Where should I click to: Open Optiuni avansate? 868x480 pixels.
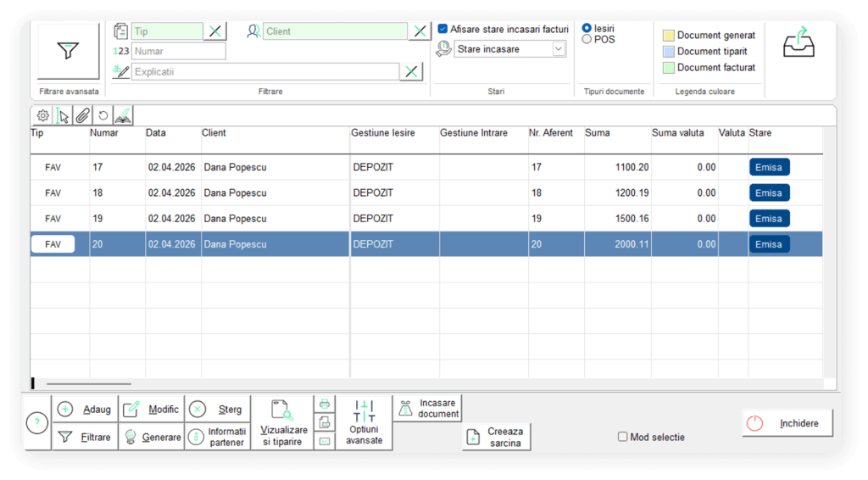pyautogui.click(x=364, y=423)
